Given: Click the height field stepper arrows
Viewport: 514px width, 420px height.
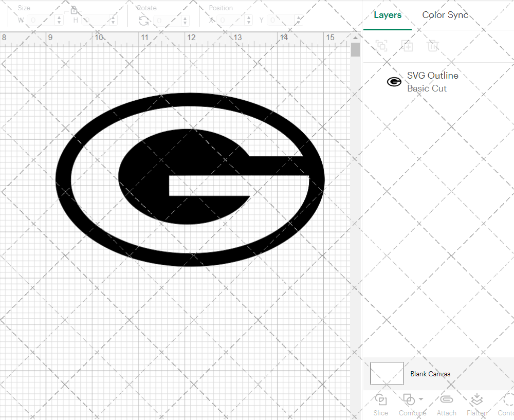Looking at the screenshot, I should pos(113,21).
